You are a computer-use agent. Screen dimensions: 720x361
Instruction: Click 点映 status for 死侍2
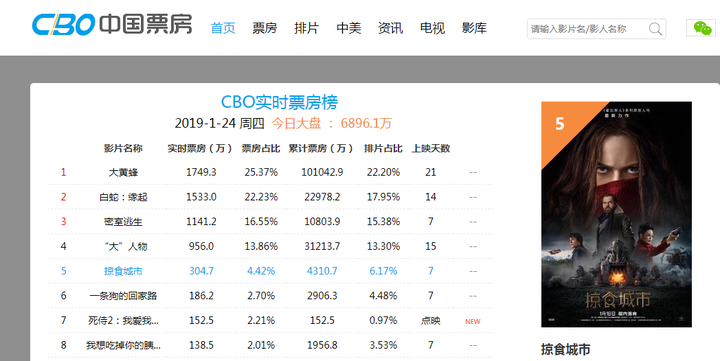tap(431, 321)
